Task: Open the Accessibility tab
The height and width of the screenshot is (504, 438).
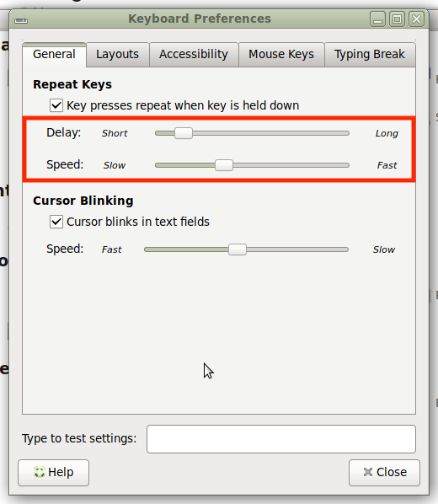Action: [x=194, y=55]
